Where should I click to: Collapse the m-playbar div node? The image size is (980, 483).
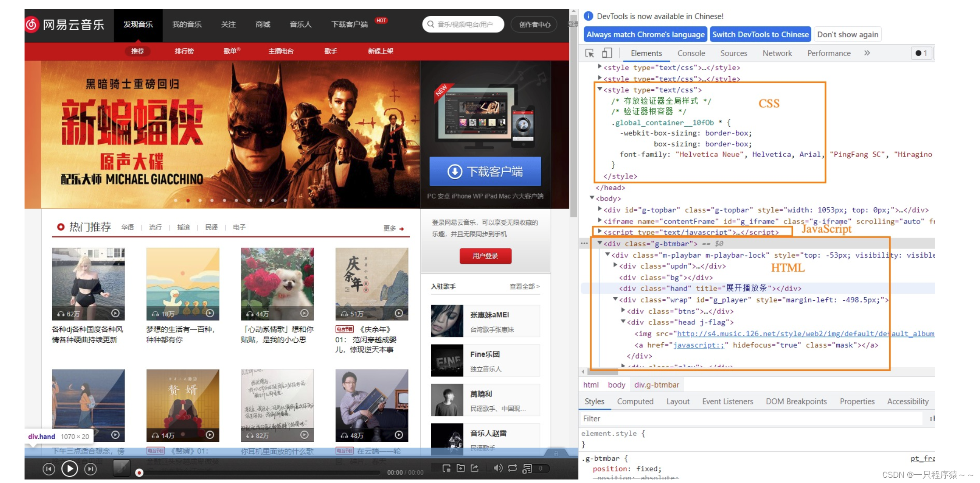pyautogui.click(x=607, y=254)
